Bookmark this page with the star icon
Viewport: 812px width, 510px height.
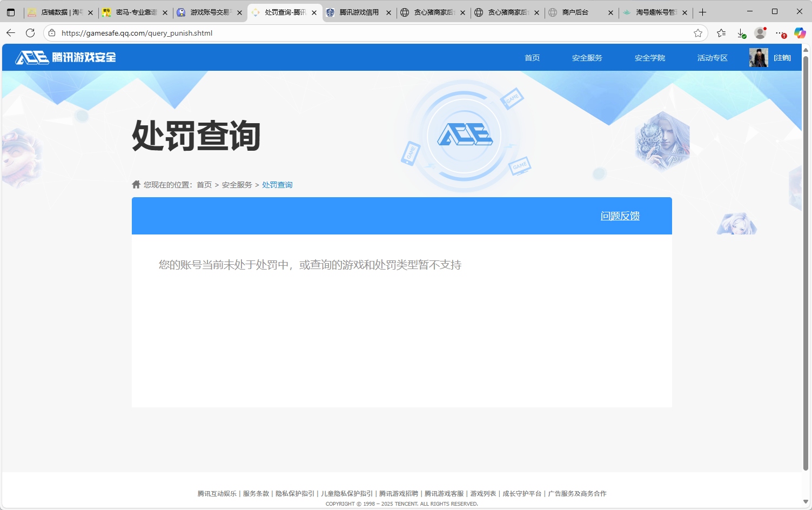pyautogui.click(x=697, y=33)
